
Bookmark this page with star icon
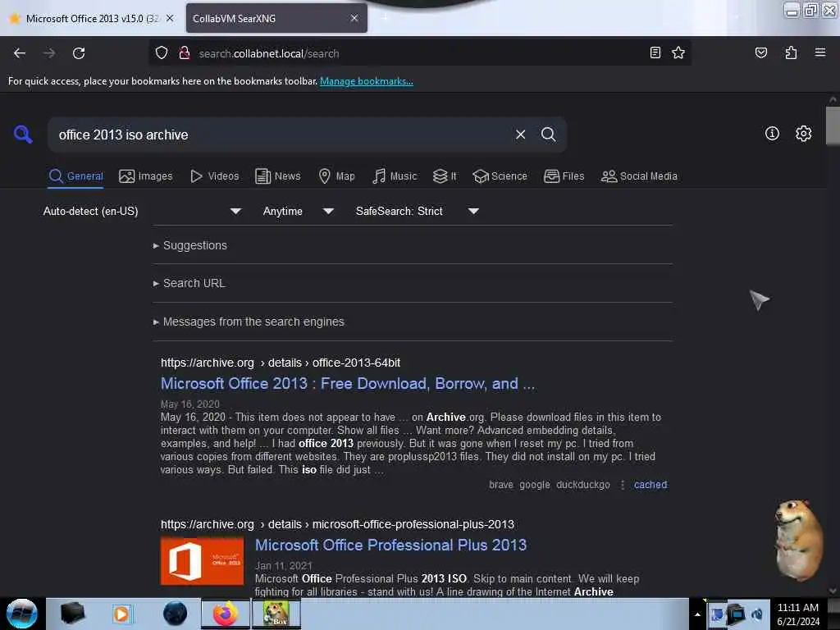[678, 52]
